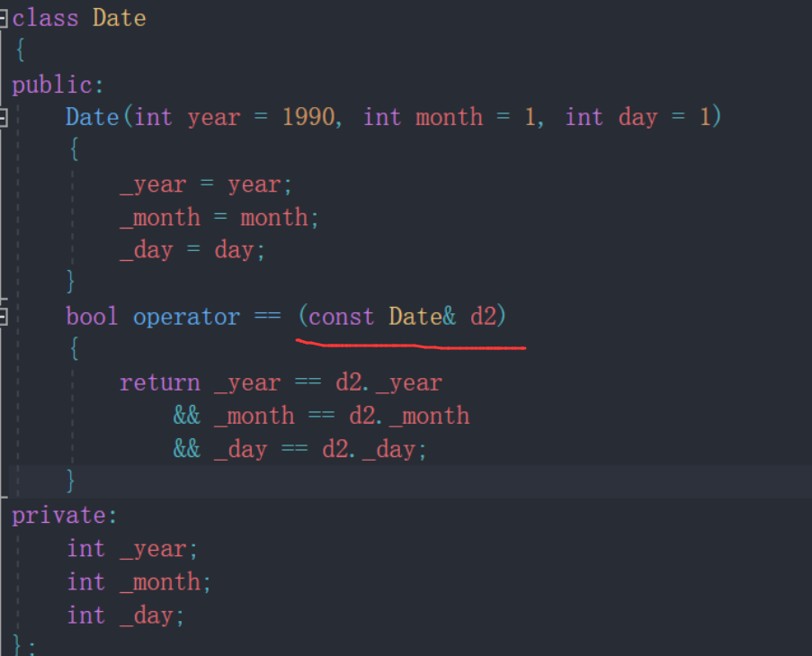
Task: Click the closing brace of operator== body
Action: [x=71, y=481]
